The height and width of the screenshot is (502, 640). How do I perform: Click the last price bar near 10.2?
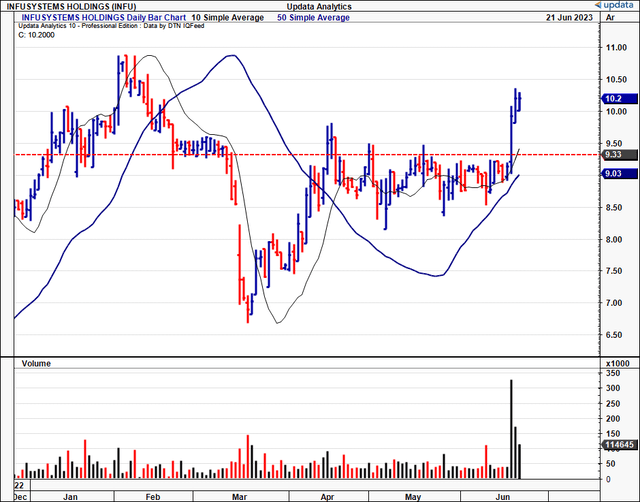pos(520,101)
